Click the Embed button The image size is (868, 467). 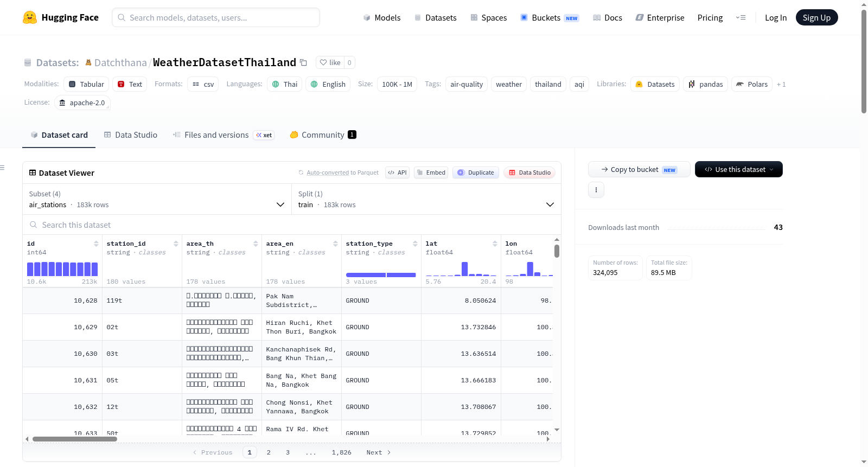pos(431,172)
